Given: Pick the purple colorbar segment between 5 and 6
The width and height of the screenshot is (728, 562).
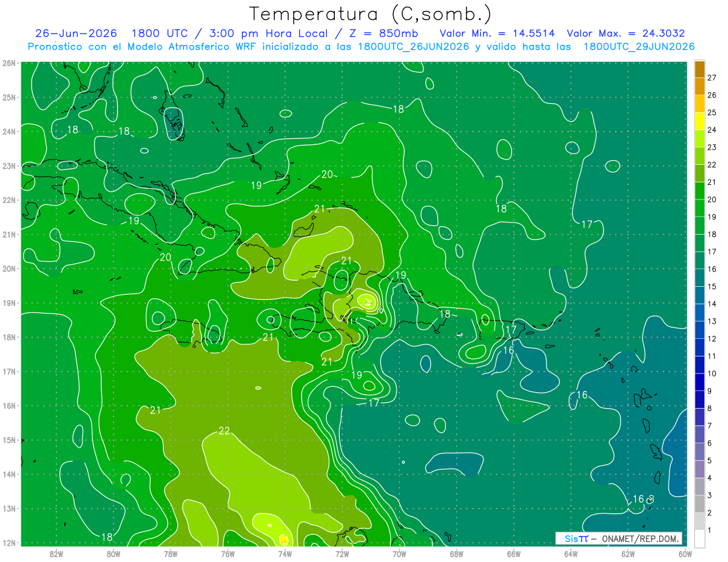Looking at the screenshot, I should pos(699,451).
